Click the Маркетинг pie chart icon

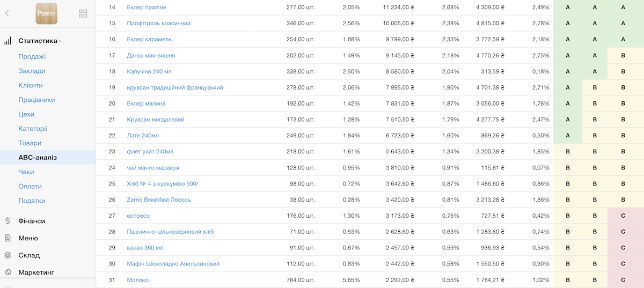point(8,272)
